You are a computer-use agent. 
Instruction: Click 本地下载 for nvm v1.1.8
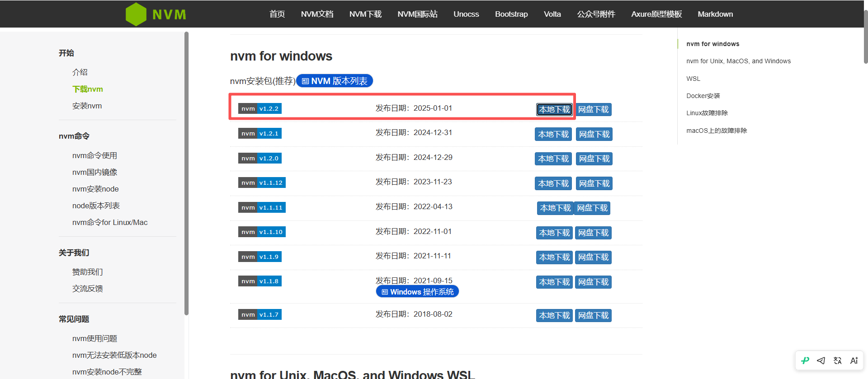(x=554, y=282)
